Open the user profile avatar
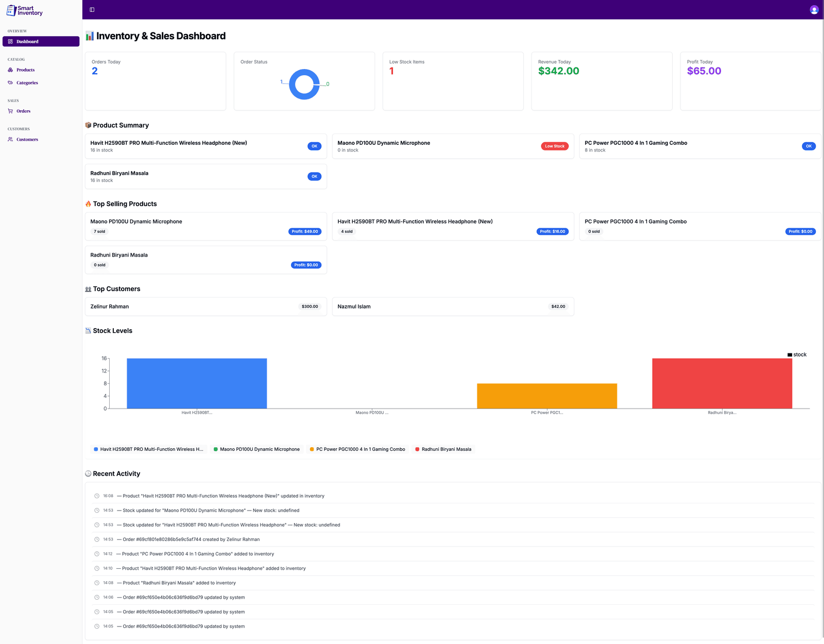824x644 pixels. coord(814,10)
